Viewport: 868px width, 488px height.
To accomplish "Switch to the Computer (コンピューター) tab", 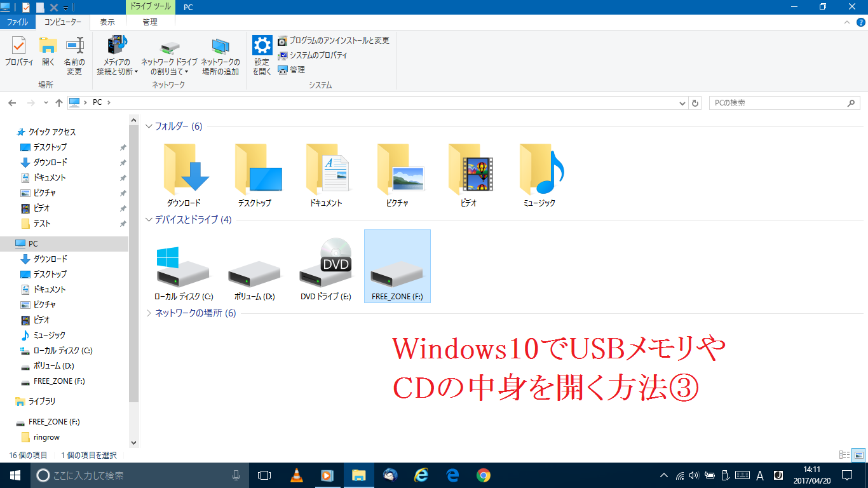I will point(63,22).
